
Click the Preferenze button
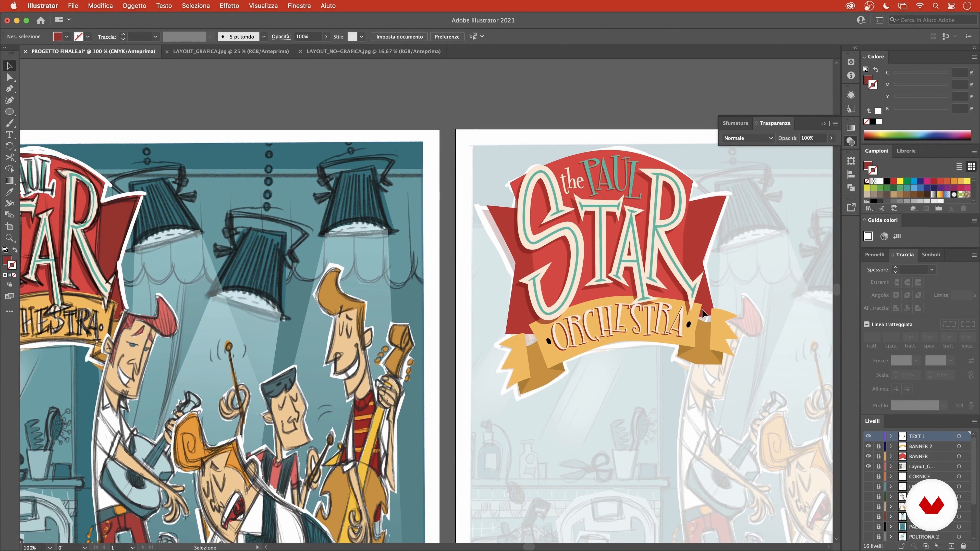(447, 36)
